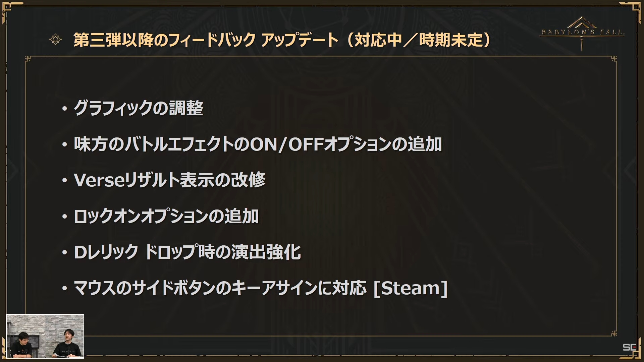Click the 味方のバトルエフェクト ON/OFF bullet line

click(x=258, y=144)
